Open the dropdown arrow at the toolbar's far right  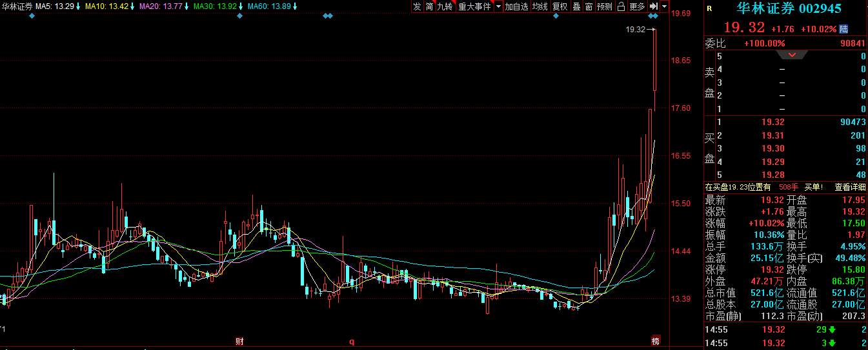pos(664,6)
